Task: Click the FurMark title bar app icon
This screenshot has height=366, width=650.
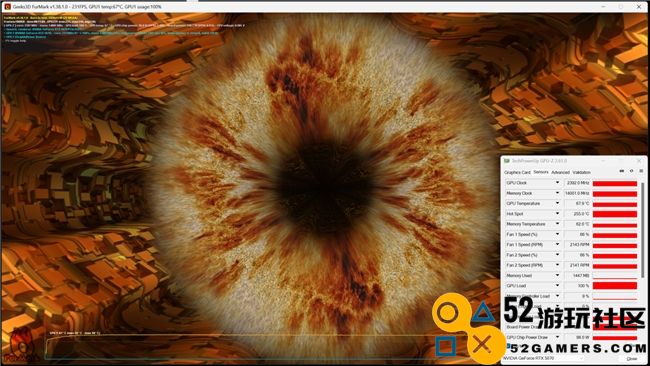Action: click(7, 7)
